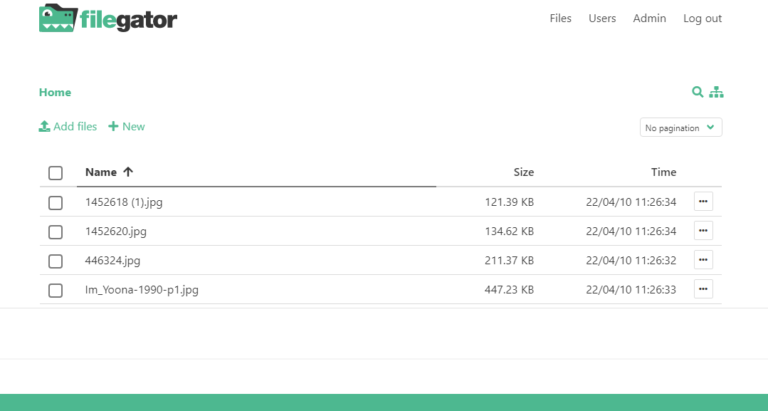Open the file 1452620.jpg

(116, 231)
